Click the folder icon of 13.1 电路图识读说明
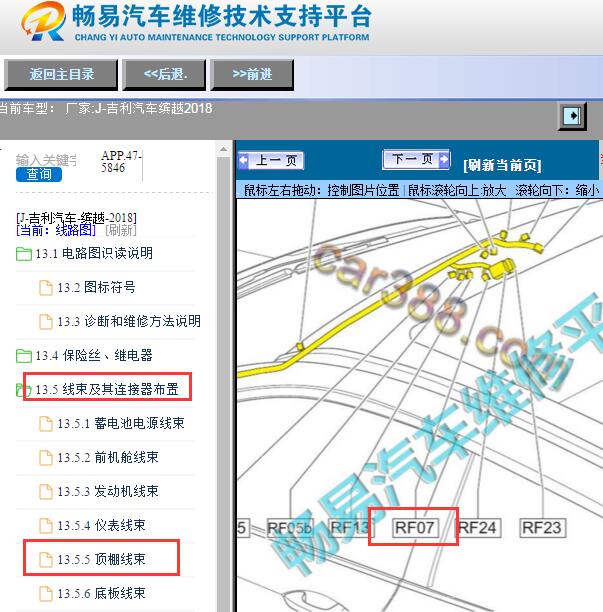 coord(24,254)
